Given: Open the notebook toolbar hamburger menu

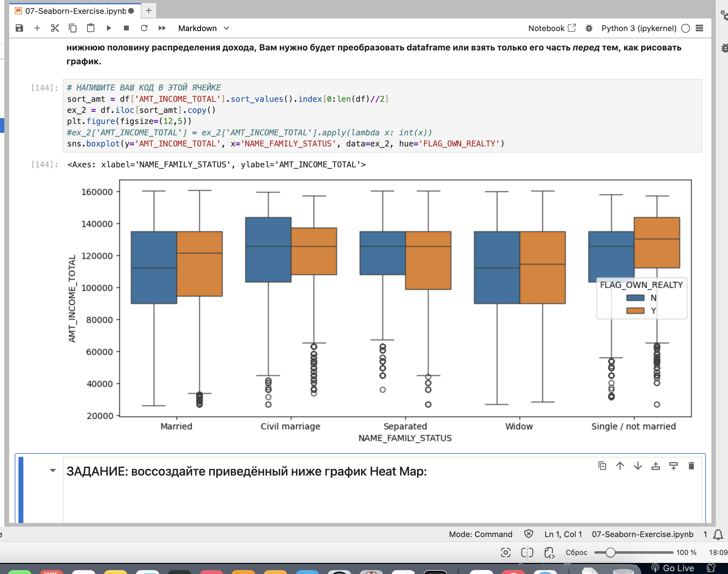Looking at the screenshot, I should click(699, 28).
